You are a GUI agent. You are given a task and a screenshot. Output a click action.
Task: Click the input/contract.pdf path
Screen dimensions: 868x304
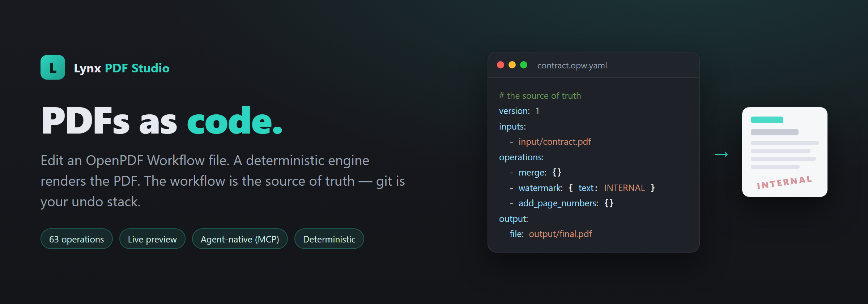[555, 142]
